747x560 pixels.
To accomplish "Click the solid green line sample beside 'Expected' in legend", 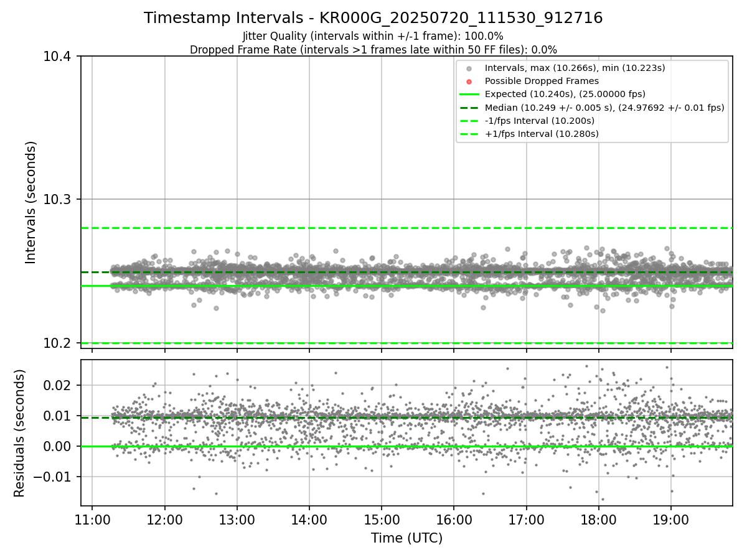I will pyautogui.click(x=469, y=95).
